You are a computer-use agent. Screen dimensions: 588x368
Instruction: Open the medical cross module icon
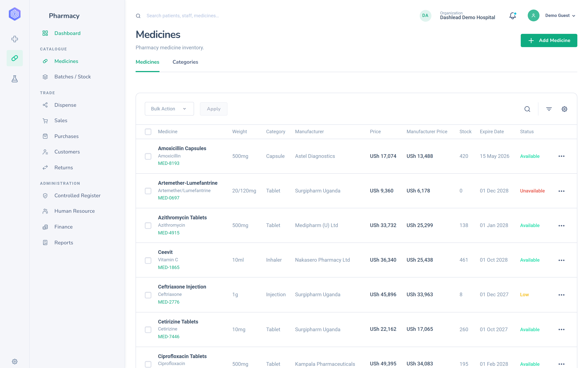pos(15,39)
